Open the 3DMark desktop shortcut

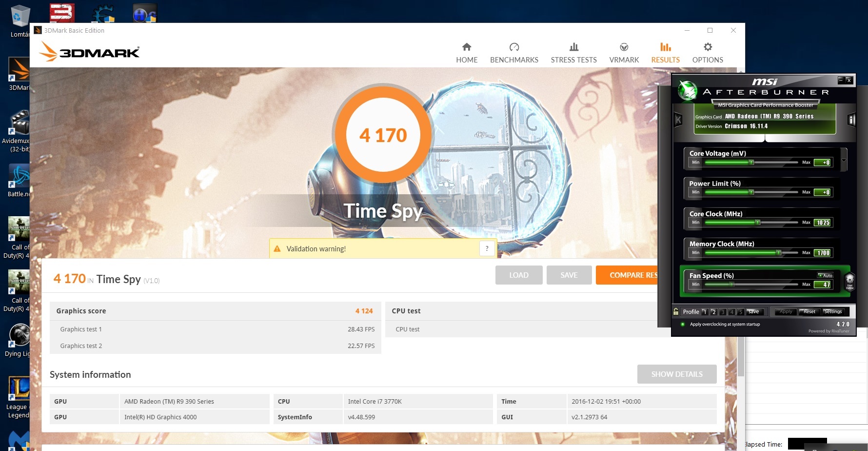pyautogui.click(x=20, y=74)
